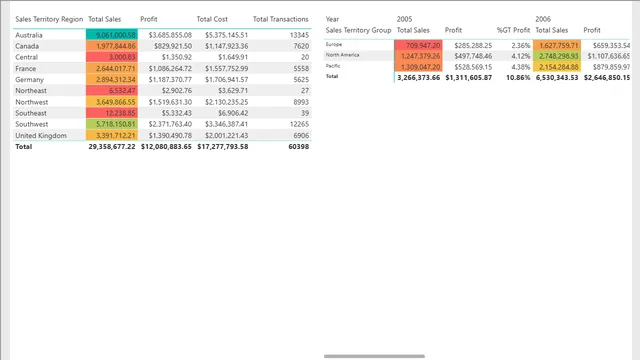Click the 2006 year column header
The height and width of the screenshot is (360, 640).
click(543, 19)
